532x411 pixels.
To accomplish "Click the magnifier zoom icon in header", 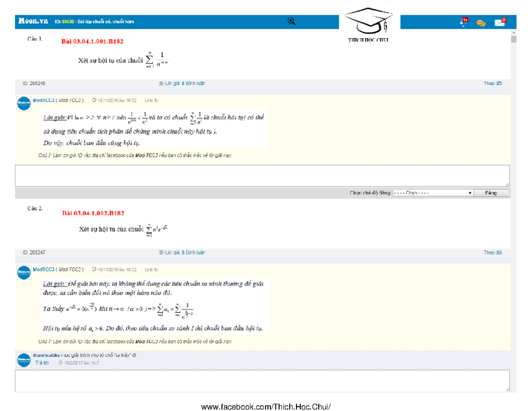I will pyautogui.click(x=291, y=21).
